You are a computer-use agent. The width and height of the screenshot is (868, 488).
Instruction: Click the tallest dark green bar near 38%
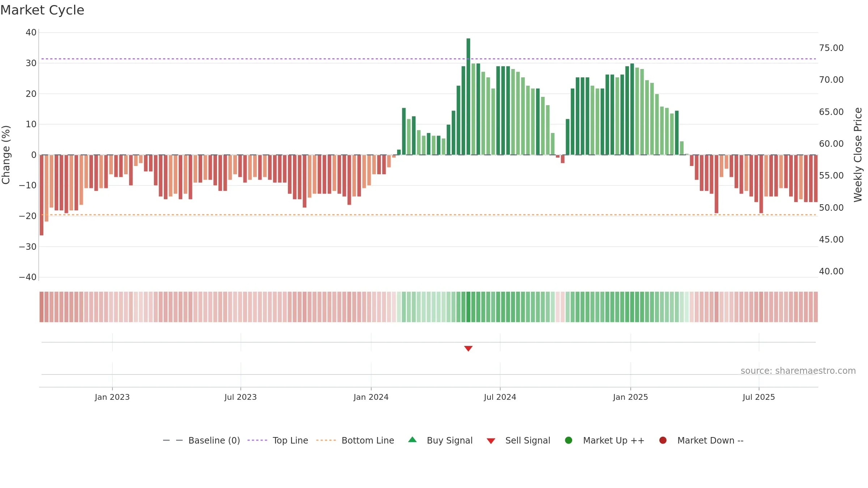click(468, 97)
